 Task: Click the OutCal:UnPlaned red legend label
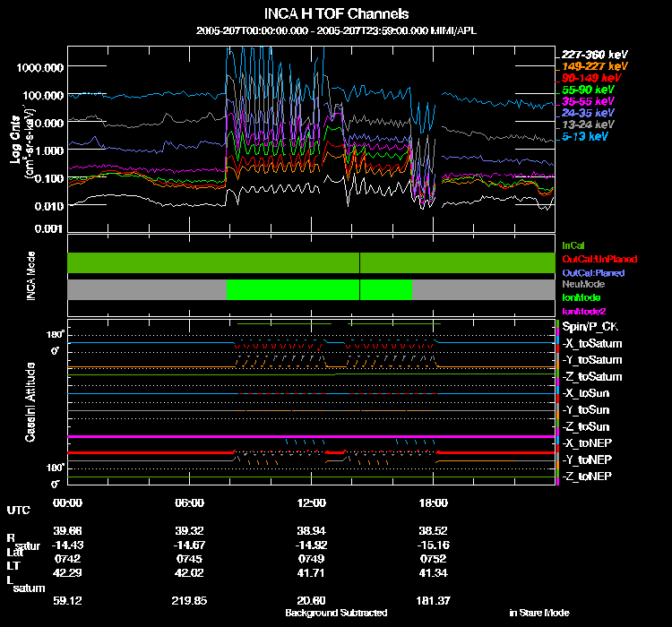[599, 259]
